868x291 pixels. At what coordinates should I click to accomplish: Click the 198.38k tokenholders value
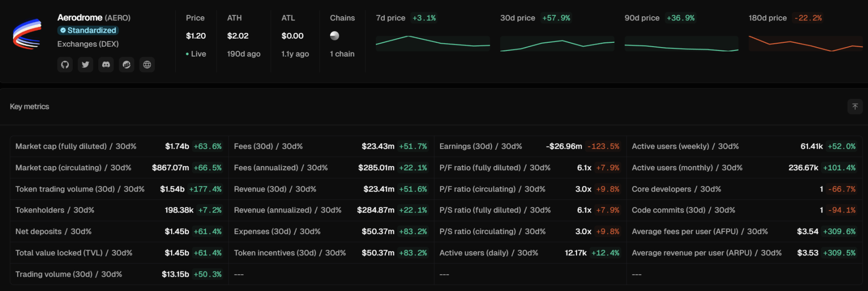pos(179,210)
